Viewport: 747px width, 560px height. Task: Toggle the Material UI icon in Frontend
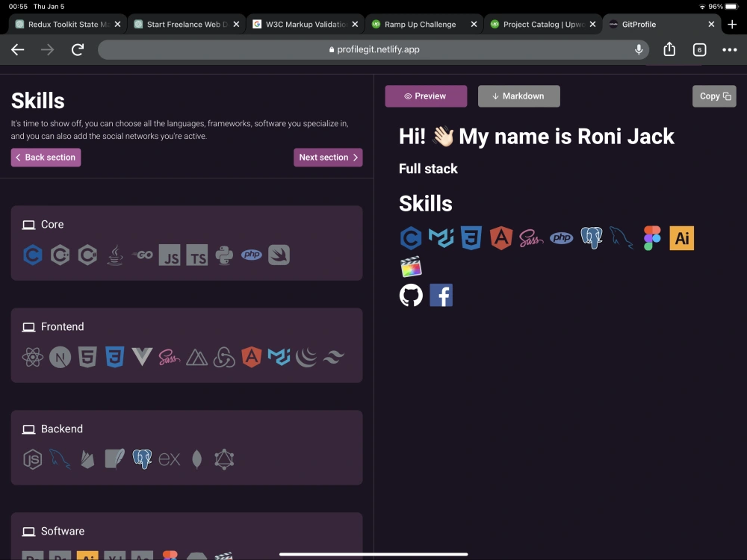(279, 357)
